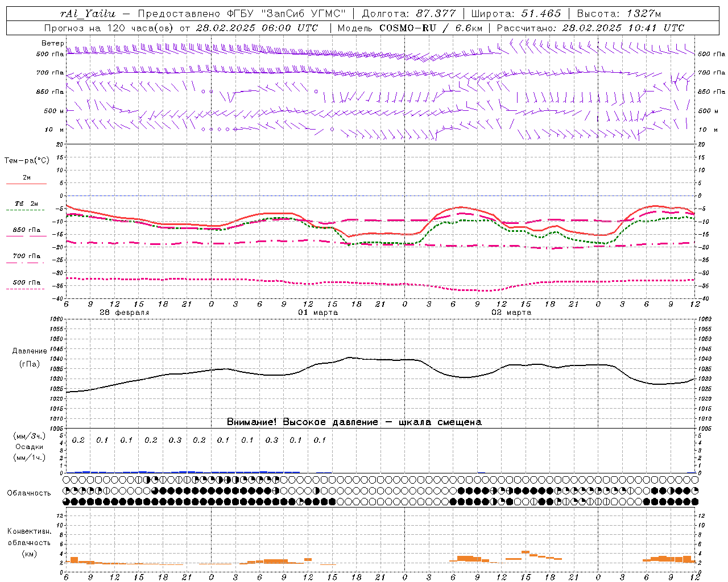Select the 'Долгота: 87.377' header value
Screen dimensions: 728x582
pos(409,14)
